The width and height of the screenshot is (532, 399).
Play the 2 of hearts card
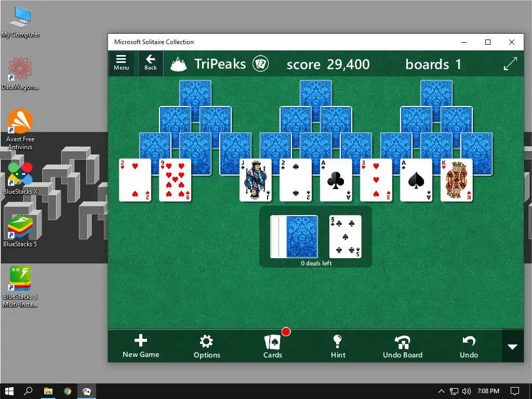(x=135, y=180)
